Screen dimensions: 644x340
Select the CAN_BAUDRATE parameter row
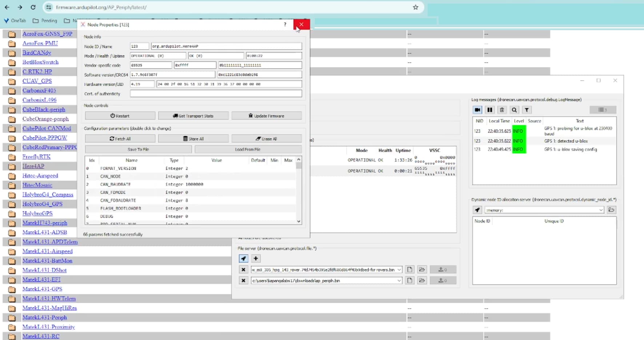tap(191, 184)
